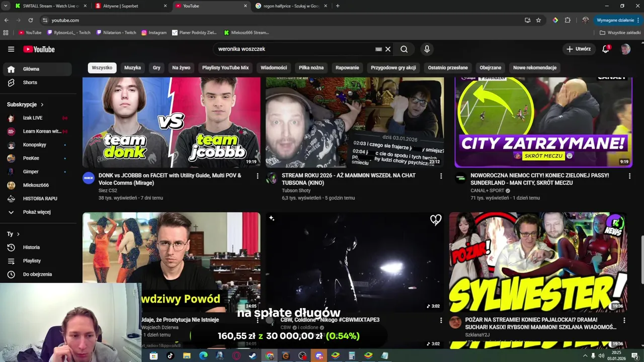Screen dimensions: 644x362
Task: Install app icon in address bar
Action: coord(527,20)
